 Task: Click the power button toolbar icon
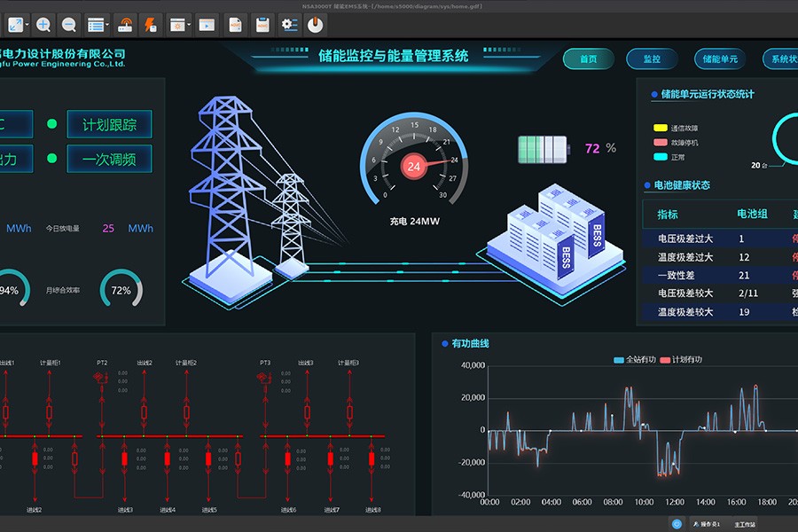(x=315, y=24)
